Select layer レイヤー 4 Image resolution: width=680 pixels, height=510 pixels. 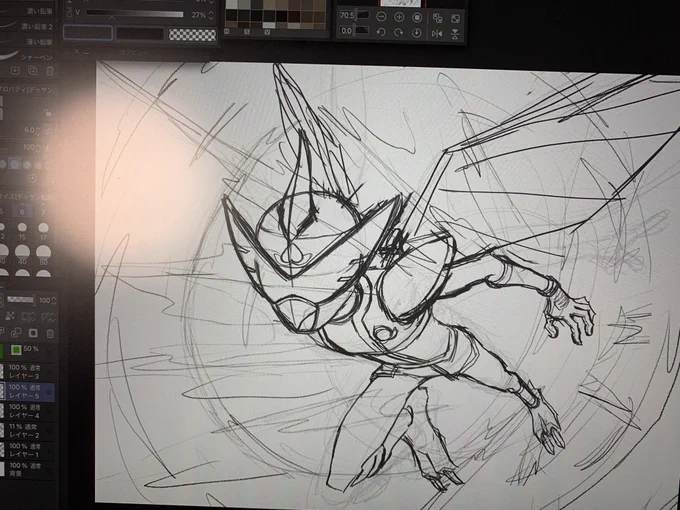[x=27, y=411]
